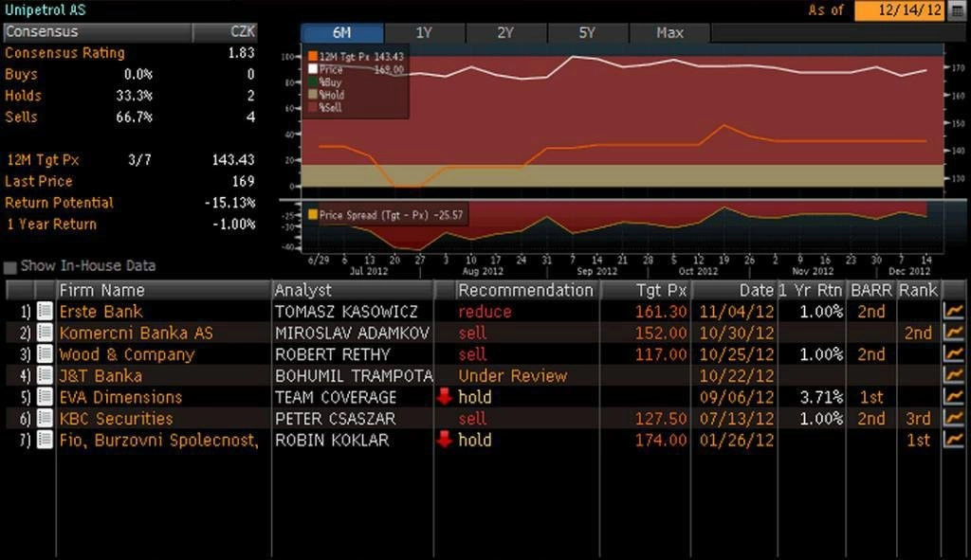Open the KBC Securities firm link
This screenshot has height=560, width=971.
click(x=117, y=418)
